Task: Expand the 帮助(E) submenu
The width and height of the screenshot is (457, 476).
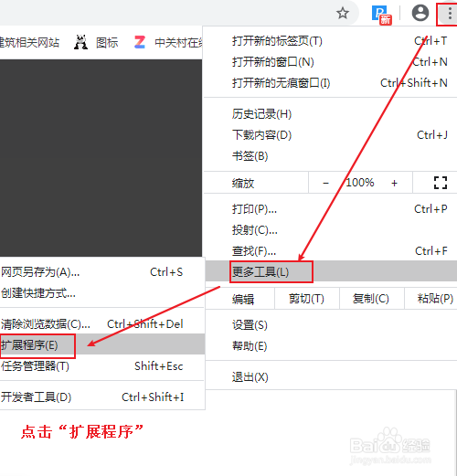Action: [330, 346]
